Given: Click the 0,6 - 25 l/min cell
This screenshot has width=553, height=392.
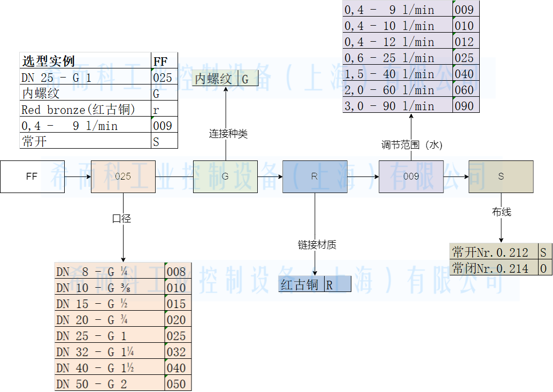Looking at the screenshot, I should point(397,58).
